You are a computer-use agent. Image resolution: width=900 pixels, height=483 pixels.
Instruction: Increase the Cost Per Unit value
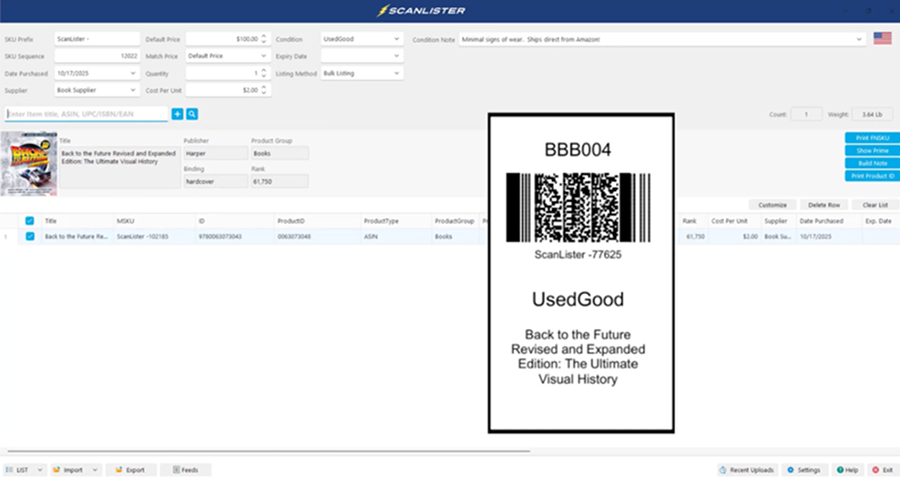pos(264,87)
